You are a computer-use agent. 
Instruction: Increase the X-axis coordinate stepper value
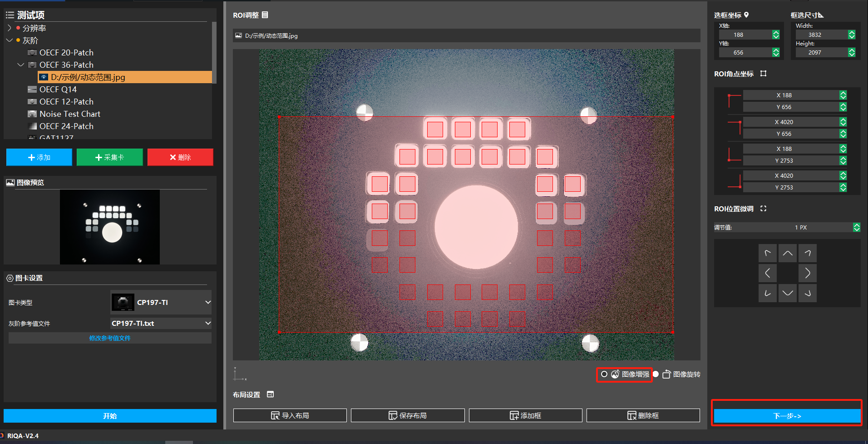point(776,32)
